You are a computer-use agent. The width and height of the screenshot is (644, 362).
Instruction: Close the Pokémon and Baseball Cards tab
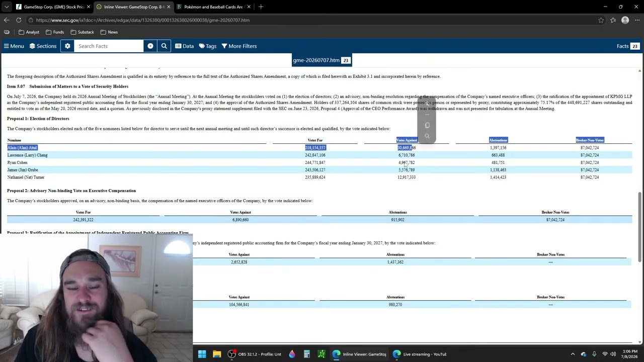click(x=249, y=7)
